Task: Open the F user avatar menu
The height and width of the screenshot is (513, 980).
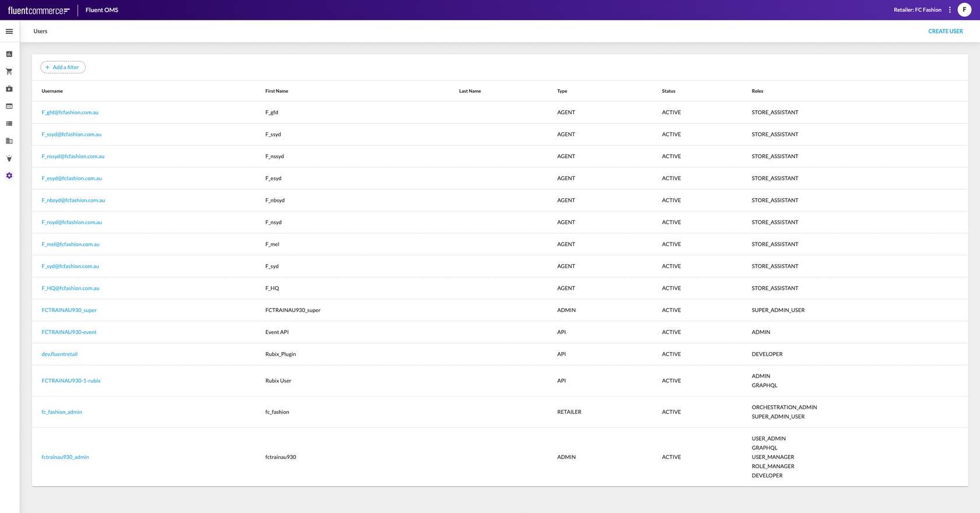Action: coord(964,10)
